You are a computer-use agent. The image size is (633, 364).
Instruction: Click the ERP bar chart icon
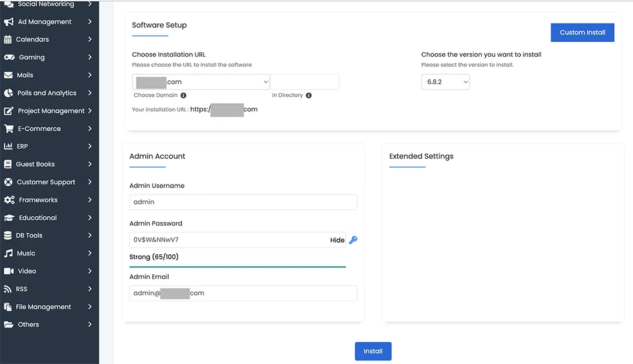tap(8, 146)
